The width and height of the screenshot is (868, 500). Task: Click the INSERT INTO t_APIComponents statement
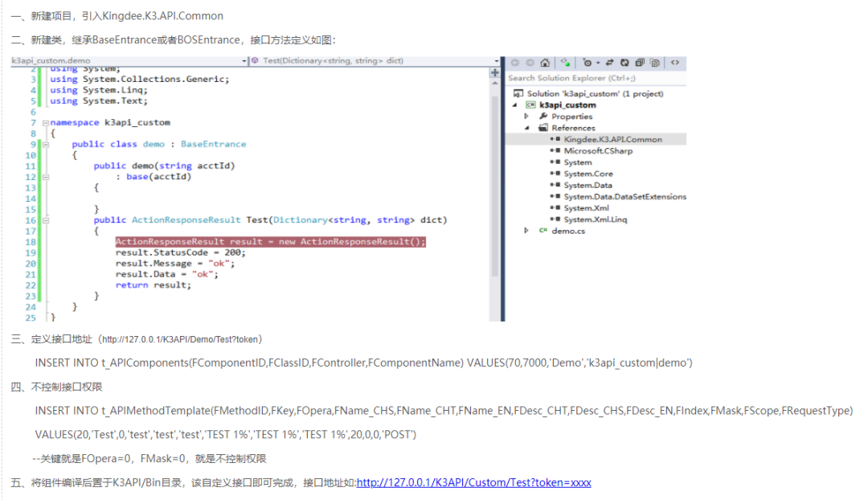364,363
